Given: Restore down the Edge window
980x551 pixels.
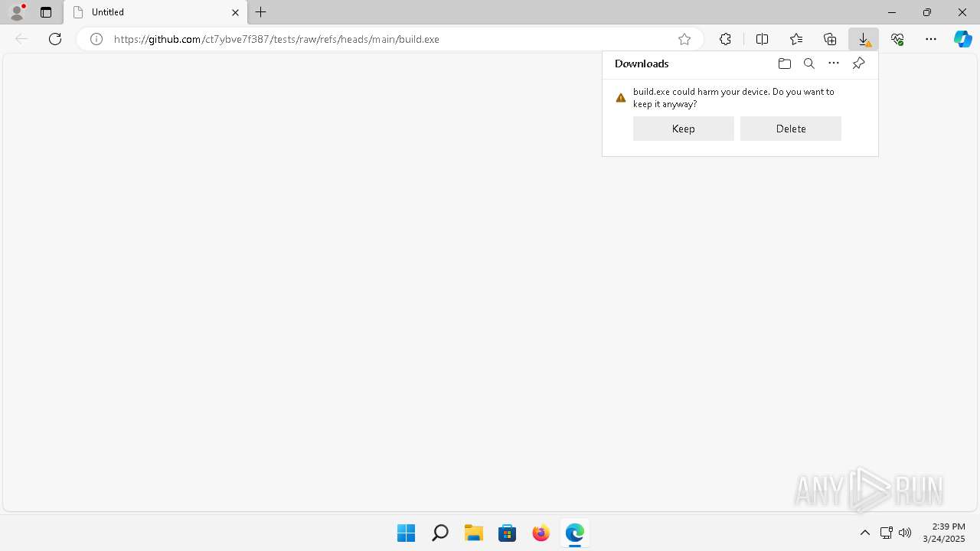Looking at the screenshot, I should click(x=927, y=12).
